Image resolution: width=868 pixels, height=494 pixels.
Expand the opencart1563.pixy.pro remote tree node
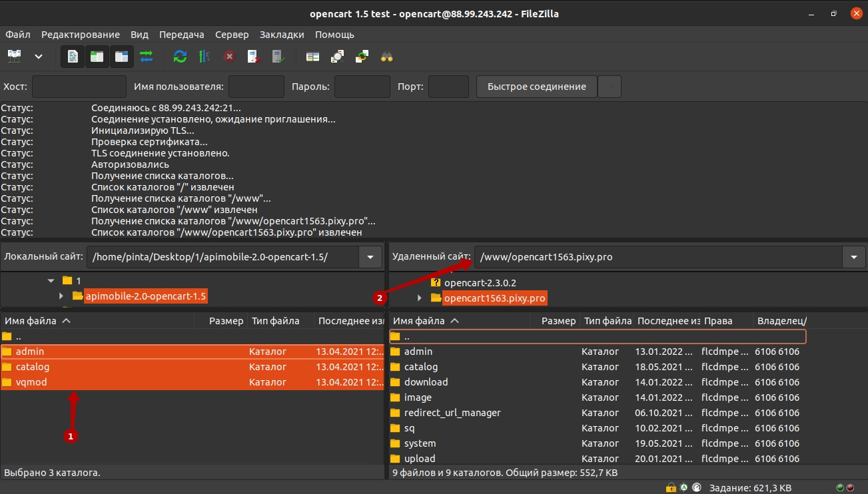pos(419,298)
